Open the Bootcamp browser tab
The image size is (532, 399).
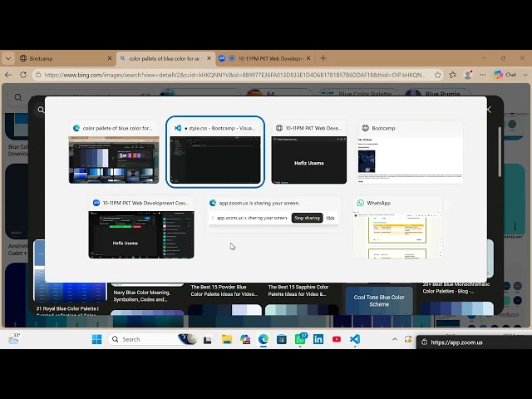coord(65,58)
